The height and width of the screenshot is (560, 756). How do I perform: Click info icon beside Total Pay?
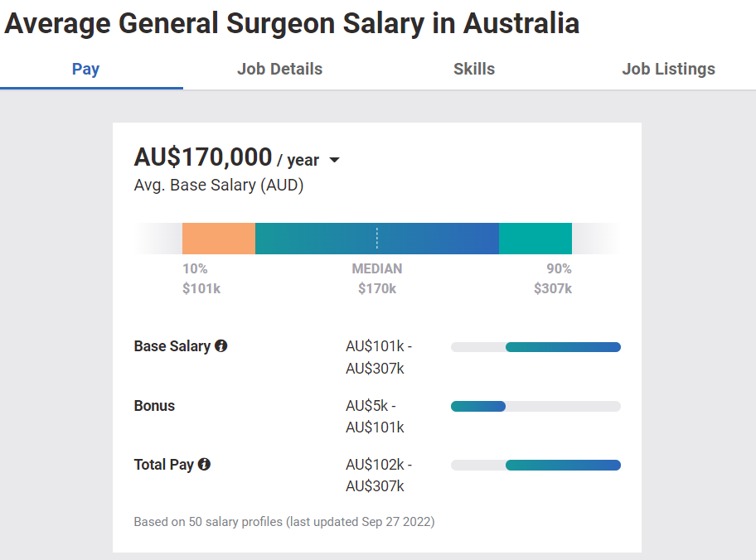point(204,465)
